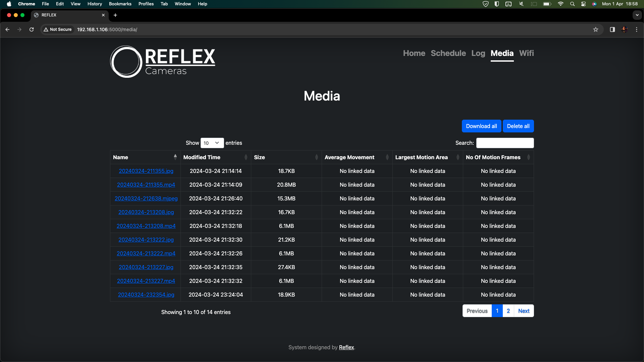Open a new tab with plus icon
The width and height of the screenshot is (644, 362).
[115, 15]
